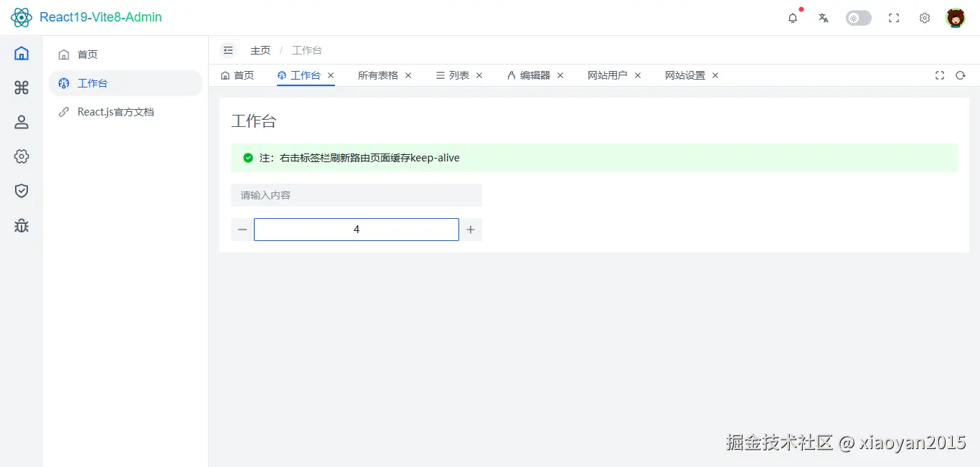Select the home icon in the left rail

click(22, 53)
